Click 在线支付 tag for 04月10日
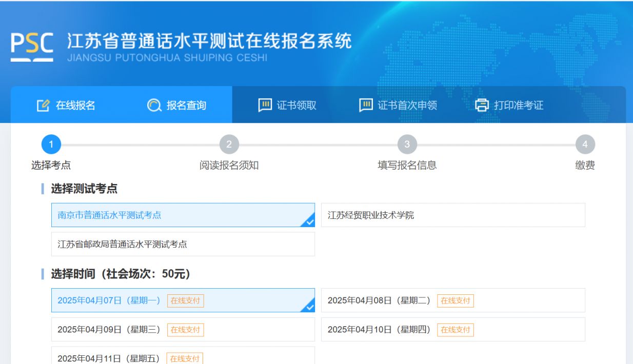 [x=456, y=330]
